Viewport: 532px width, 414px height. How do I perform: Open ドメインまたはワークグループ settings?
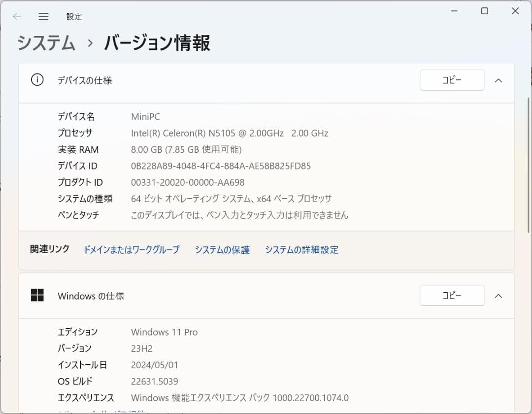point(131,250)
